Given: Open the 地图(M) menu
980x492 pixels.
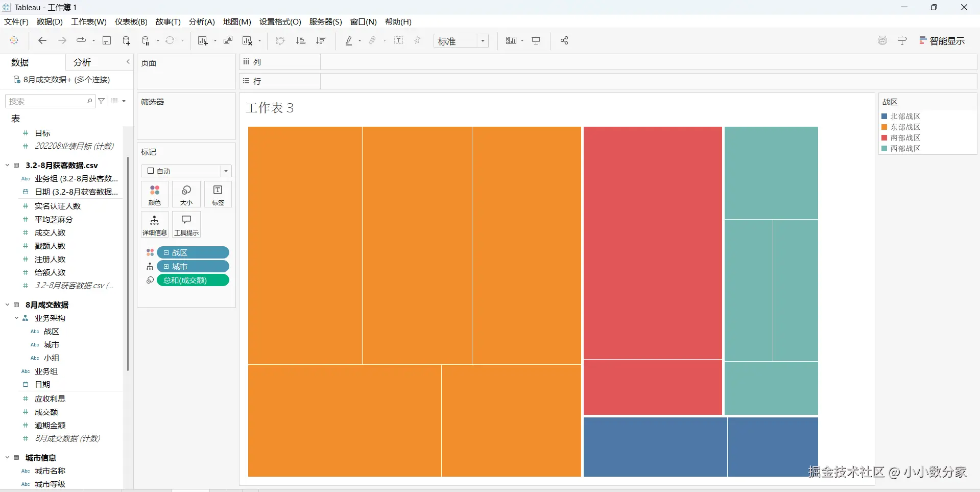Looking at the screenshot, I should point(237,22).
